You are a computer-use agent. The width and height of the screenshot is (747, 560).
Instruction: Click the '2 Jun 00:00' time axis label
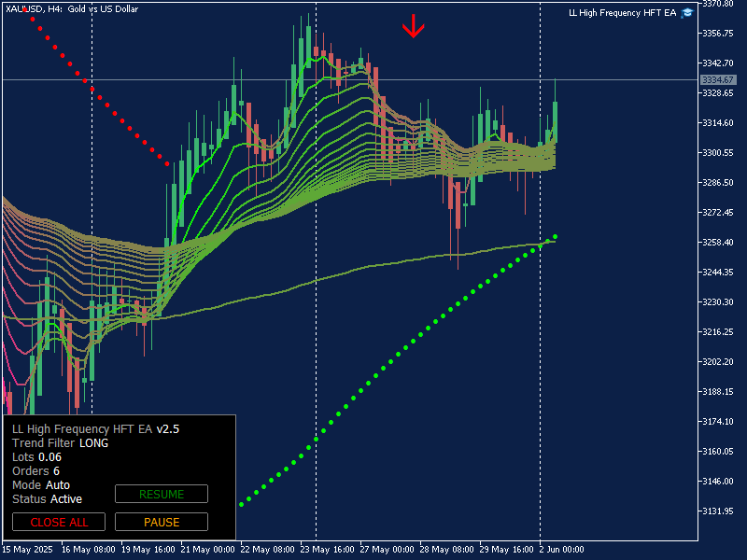563,549
